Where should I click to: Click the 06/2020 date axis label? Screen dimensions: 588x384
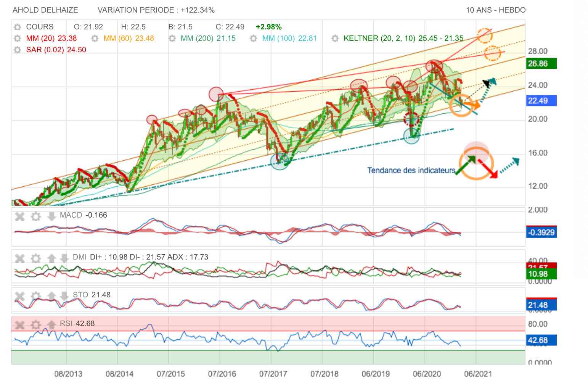[x=427, y=374]
